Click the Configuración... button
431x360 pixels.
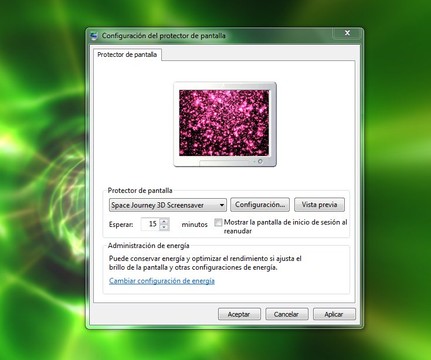tap(260, 205)
